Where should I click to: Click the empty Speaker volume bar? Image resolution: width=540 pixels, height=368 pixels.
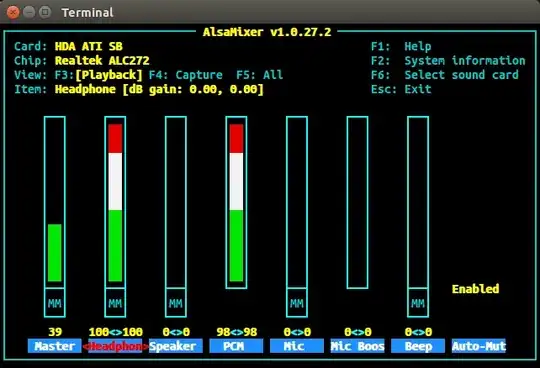[x=176, y=202]
